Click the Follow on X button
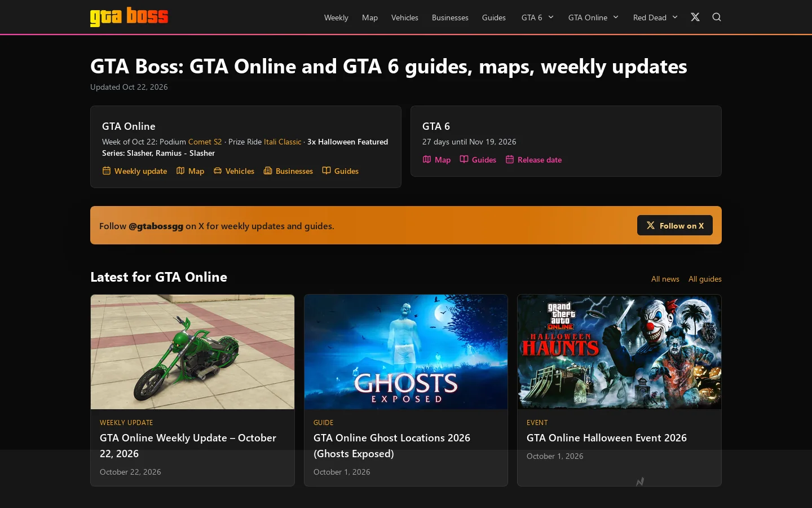This screenshot has width=812, height=508. click(675, 225)
